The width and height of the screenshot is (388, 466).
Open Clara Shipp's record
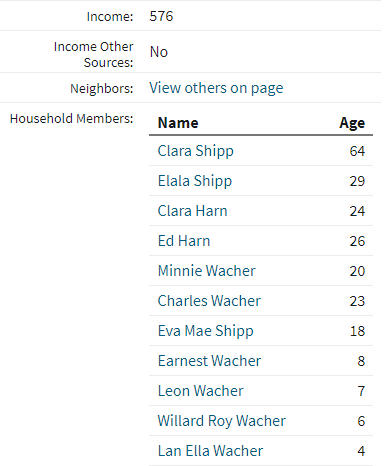[x=195, y=151]
